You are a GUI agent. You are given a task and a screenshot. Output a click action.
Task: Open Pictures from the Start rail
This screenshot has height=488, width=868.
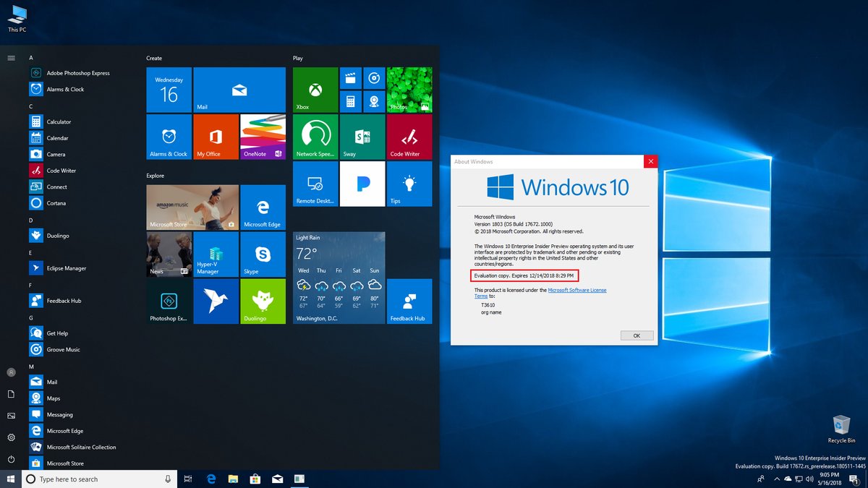click(11, 416)
